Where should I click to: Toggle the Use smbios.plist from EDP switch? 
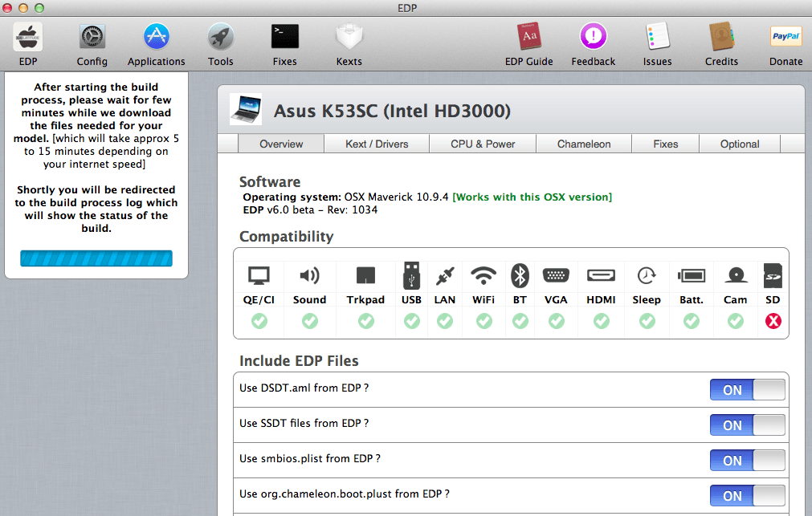(x=747, y=460)
